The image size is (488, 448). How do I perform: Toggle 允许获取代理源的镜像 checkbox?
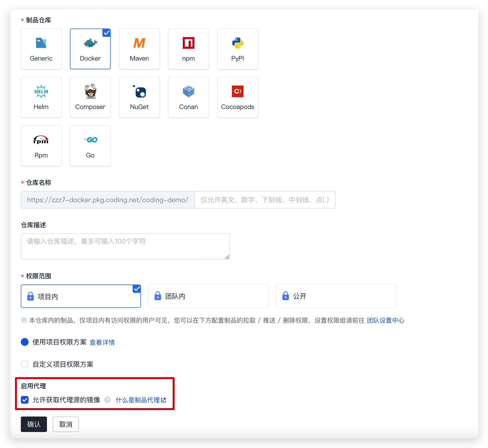point(25,400)
